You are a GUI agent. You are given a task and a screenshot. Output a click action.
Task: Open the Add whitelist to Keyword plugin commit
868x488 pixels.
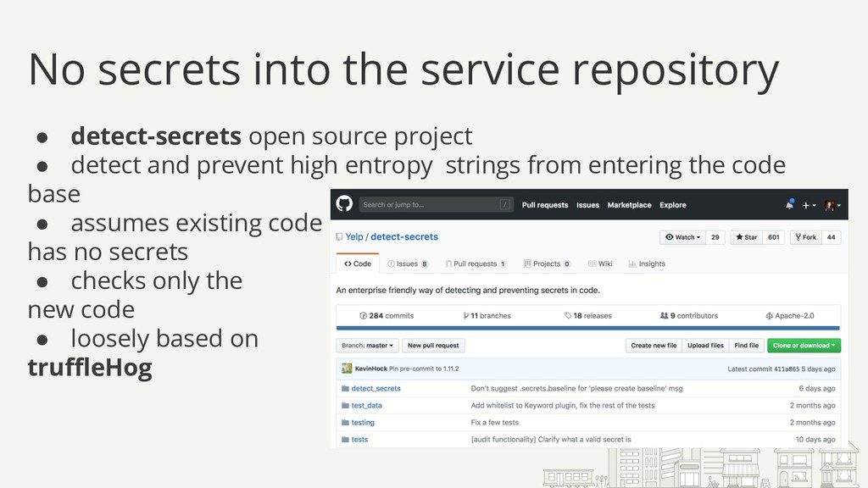click(x=563, y=406)
